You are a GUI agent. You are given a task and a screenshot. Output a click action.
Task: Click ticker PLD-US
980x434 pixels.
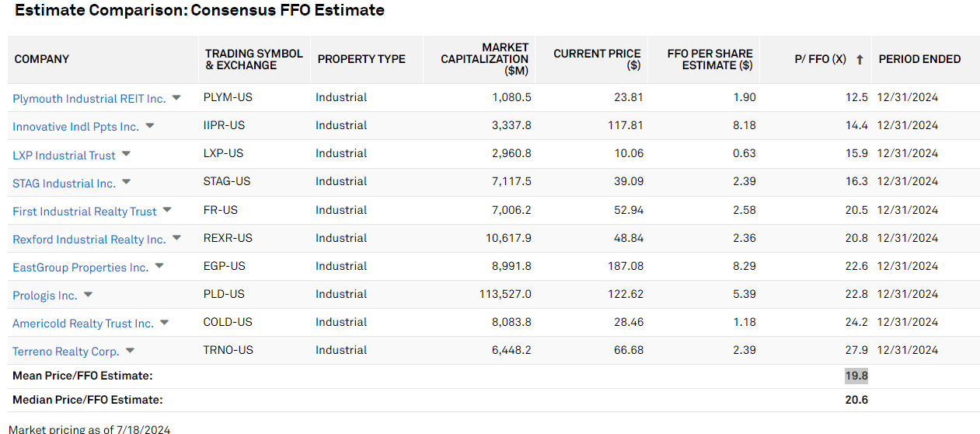point(224,294)
